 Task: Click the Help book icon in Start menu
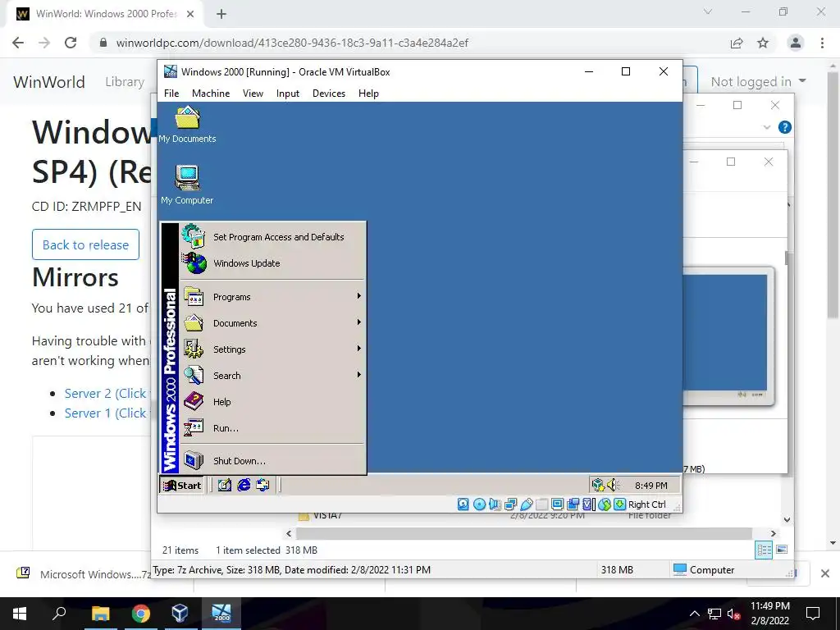coord(194,401)
